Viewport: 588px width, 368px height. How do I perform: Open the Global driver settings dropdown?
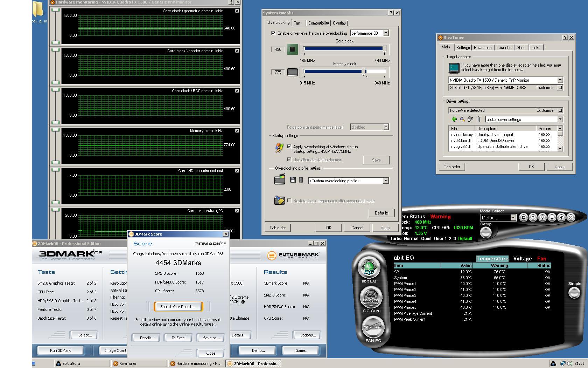560,119
